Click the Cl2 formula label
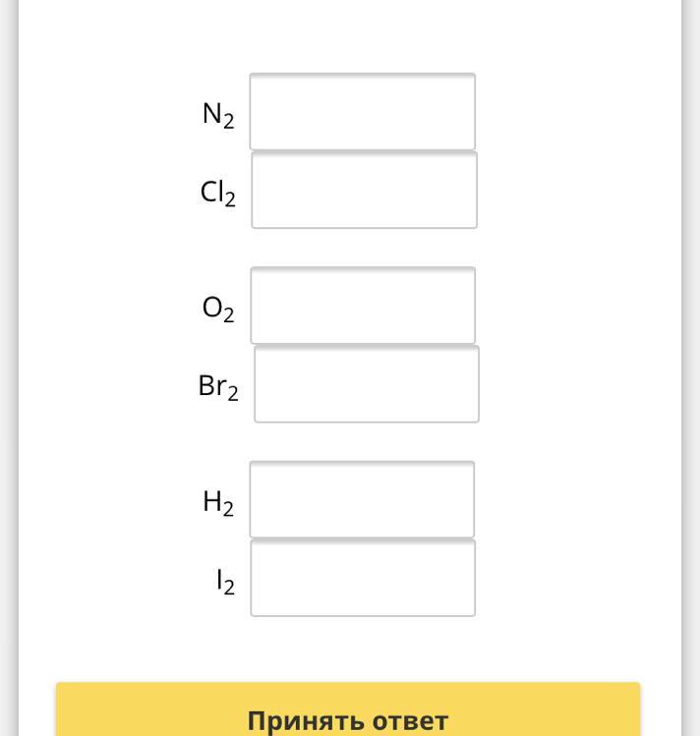This screenshot has width=700, height=736. coord(218,194)
